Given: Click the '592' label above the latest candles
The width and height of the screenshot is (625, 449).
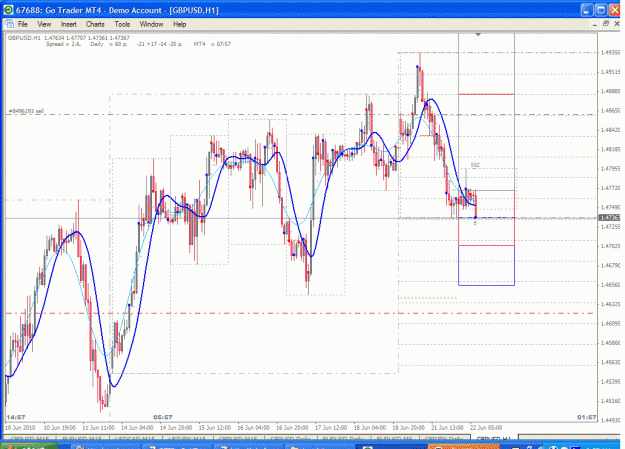Looking at the screenshot, I should [x=475, y=165].
